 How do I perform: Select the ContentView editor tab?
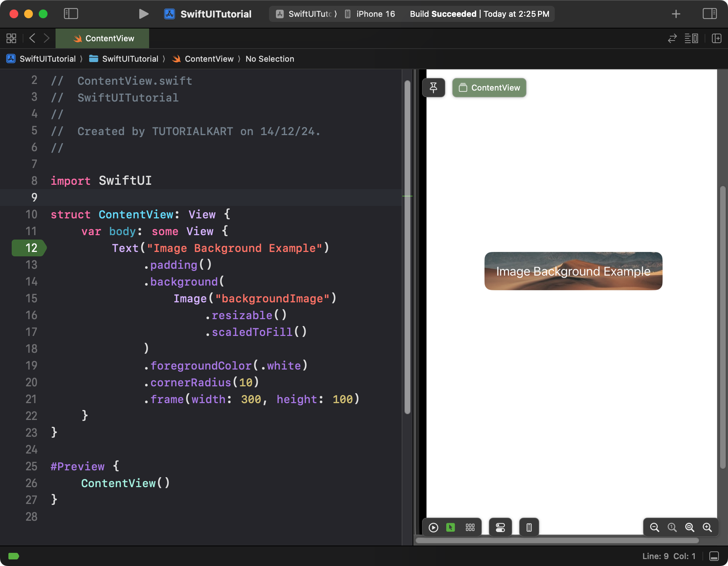point(102,38)
